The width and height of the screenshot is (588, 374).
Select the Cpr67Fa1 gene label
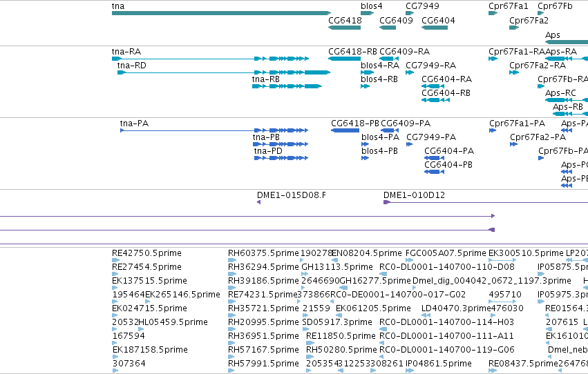pyautogui.click(x=508, y=6)
